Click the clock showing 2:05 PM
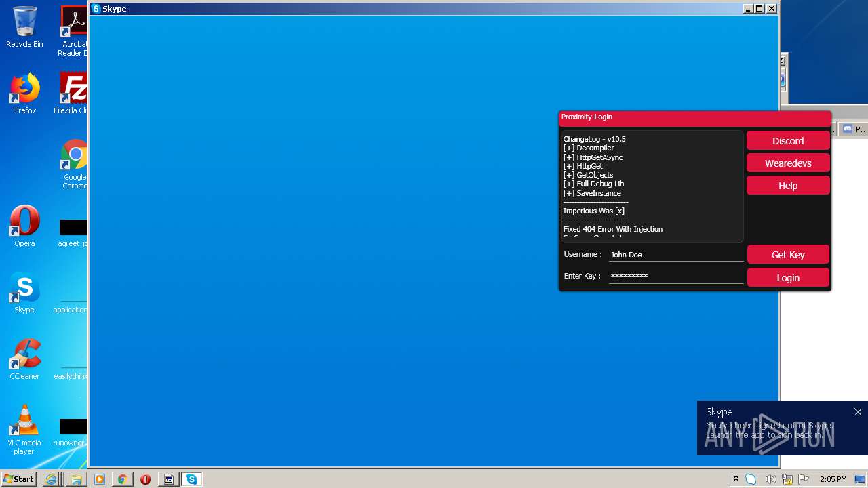Viewport: 868px width, 488px height. coord(833,479)
